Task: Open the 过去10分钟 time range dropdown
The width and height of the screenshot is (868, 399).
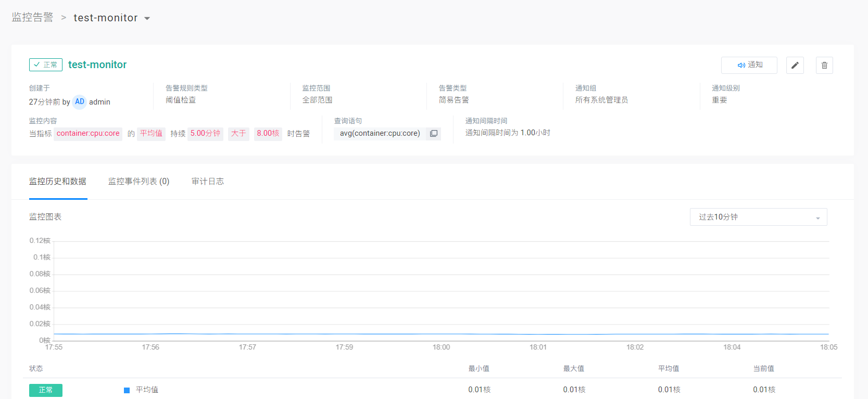Action: coord(758,217)
